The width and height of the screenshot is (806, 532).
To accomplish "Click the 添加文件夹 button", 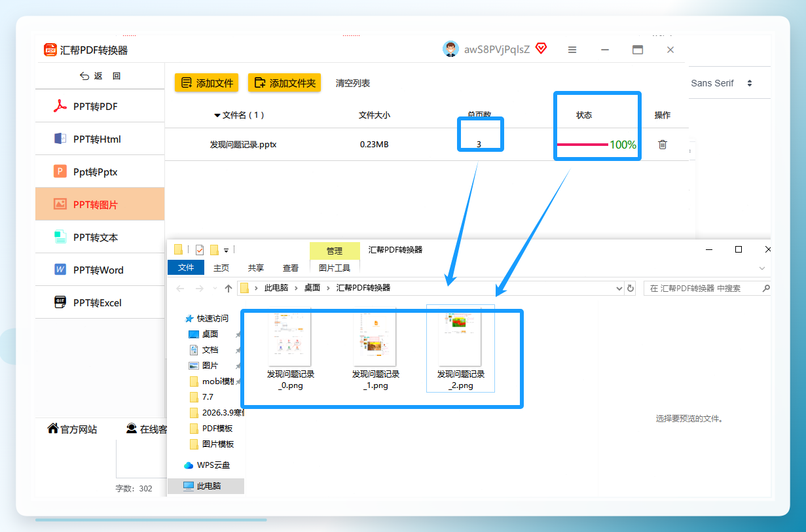I will point(284,83).
